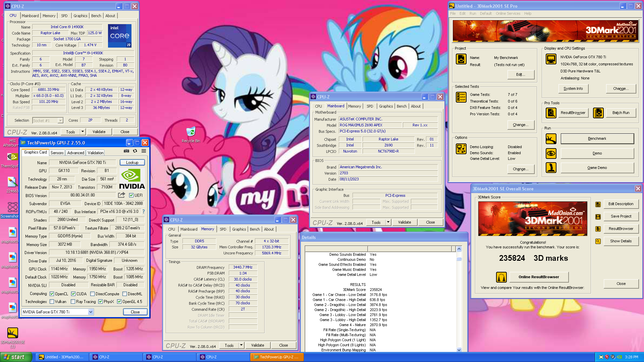Click the Game Demo joystick icon
644x362 pixels.
click(551, 168)
